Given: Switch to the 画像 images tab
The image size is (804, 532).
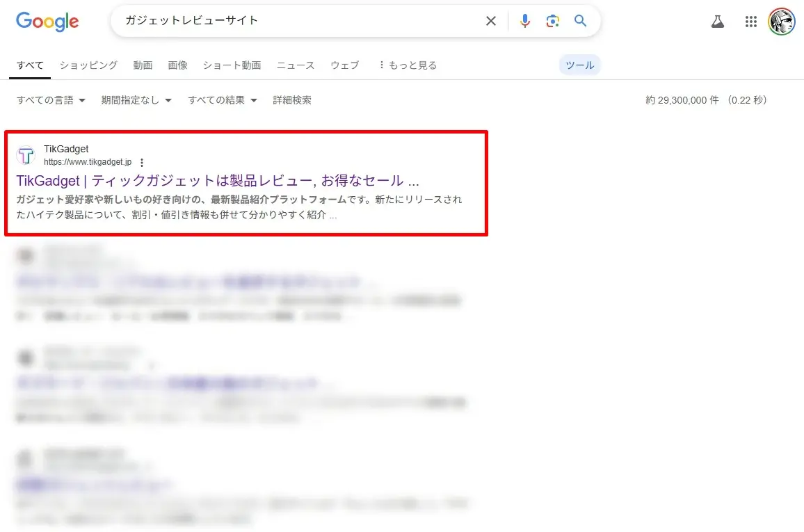Looking at the screenshot, I should click(177, 65).
